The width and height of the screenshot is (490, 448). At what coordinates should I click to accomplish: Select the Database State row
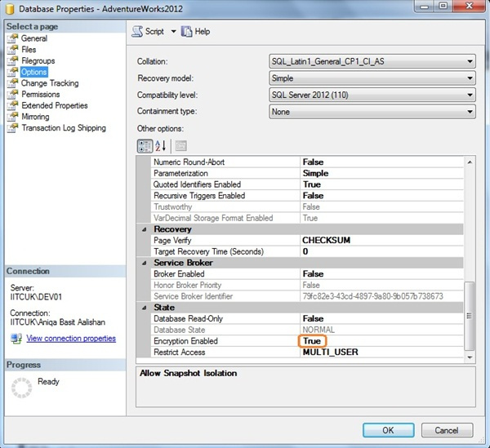(307, 330)
